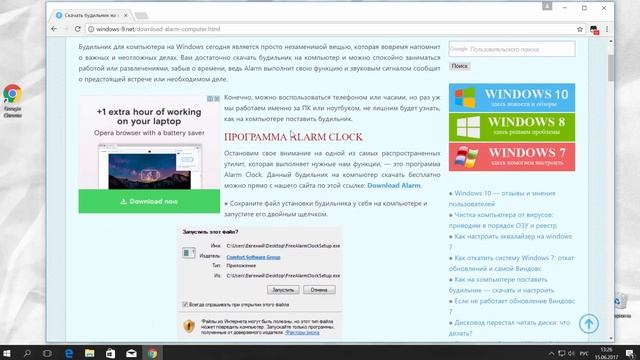This screenshot has width=640, height=360.
Task: Click the page vertical scrollbar thumb
Action: 611,67
